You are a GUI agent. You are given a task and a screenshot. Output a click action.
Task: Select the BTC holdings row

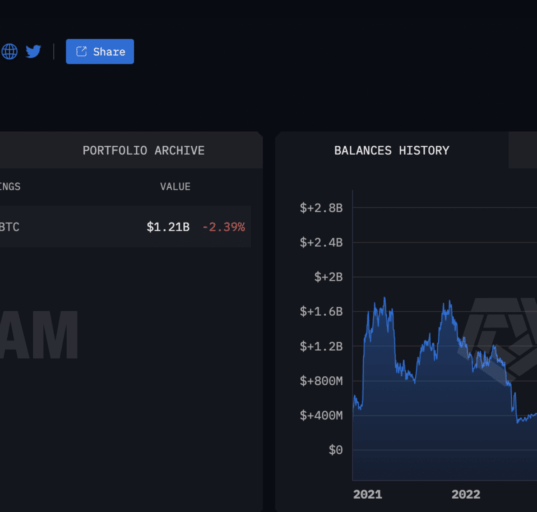pyautogui.click(x=125, y=226)
